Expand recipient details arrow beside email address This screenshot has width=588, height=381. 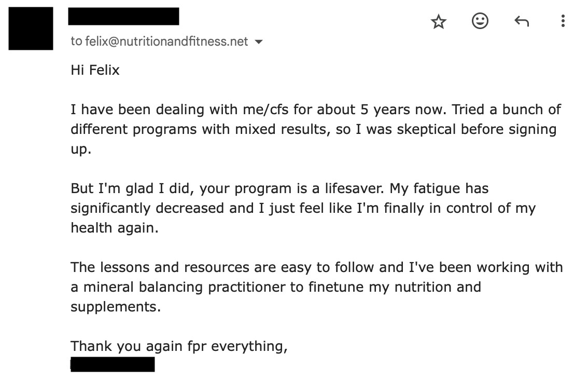point(258,42)
